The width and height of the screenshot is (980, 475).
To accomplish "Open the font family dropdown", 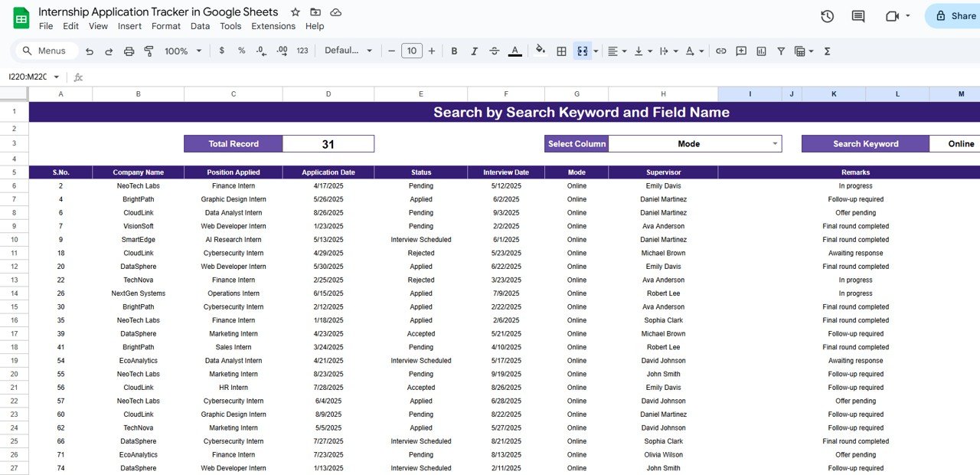I will point(348,51).
